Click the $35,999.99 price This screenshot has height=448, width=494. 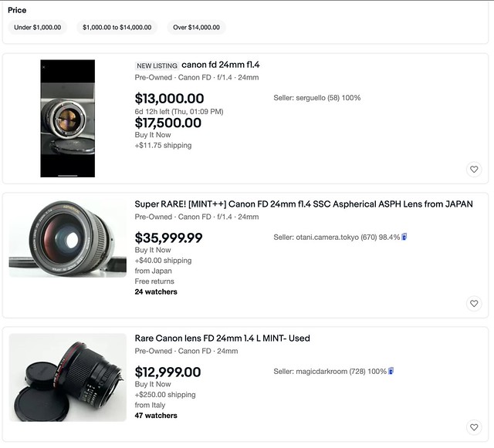tap(168, 237)
